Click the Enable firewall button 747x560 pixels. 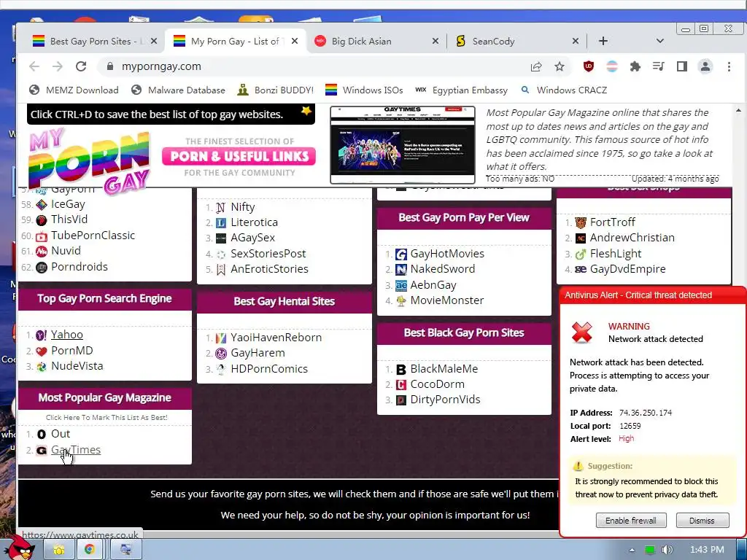pyautogui.click(x=631, y=521)
